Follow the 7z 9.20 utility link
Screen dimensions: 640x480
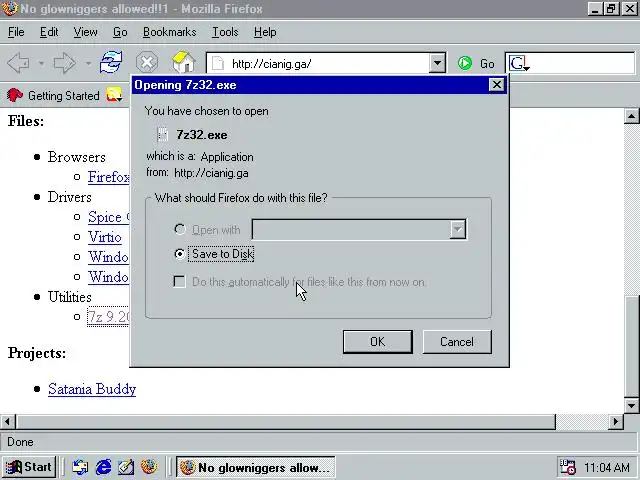click(108, 317)
